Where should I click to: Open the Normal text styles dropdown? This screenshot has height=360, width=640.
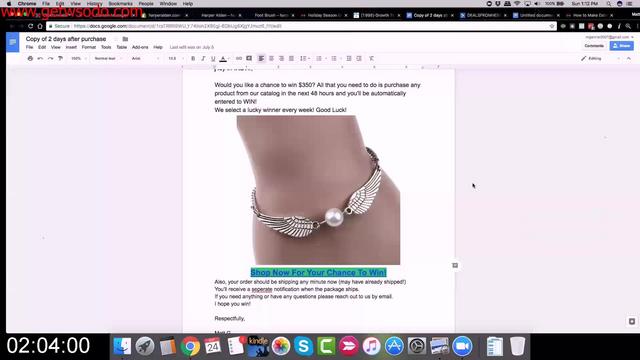tap(108, 59)
